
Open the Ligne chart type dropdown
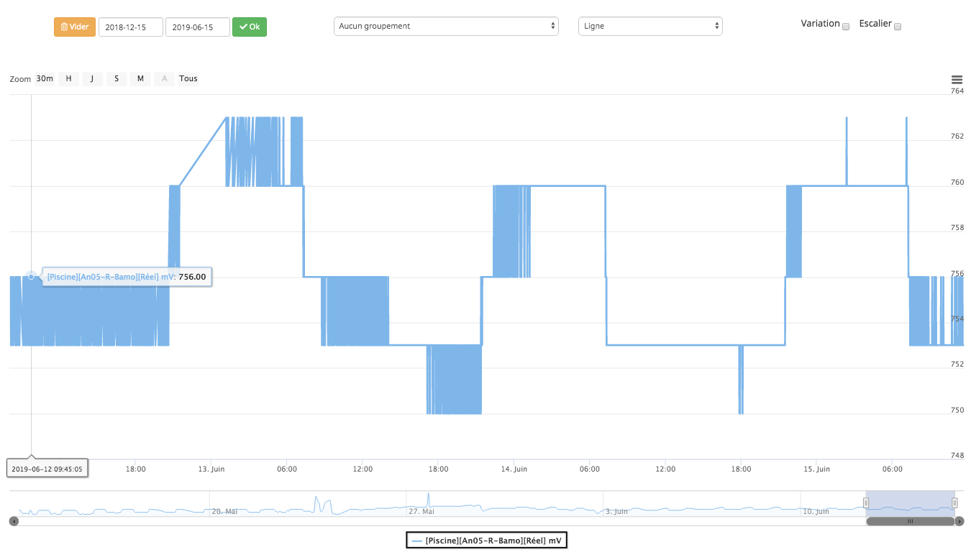(x=650, y=27)
